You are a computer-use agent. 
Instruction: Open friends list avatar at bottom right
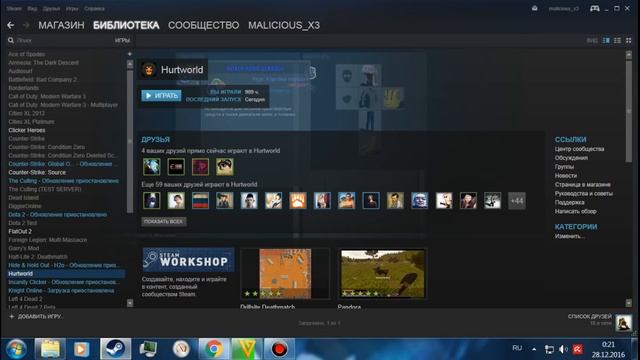point(623,322)
